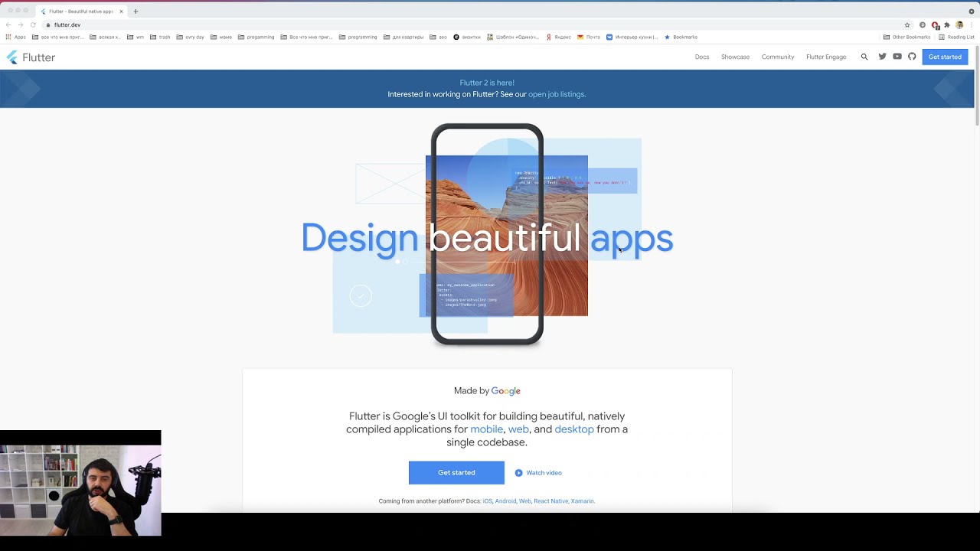Select the Flutter browser tab

[x=80, y=11]
